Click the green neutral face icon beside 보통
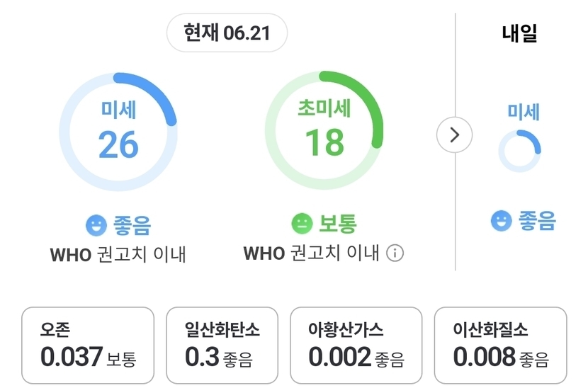 (x=302, y=224)
